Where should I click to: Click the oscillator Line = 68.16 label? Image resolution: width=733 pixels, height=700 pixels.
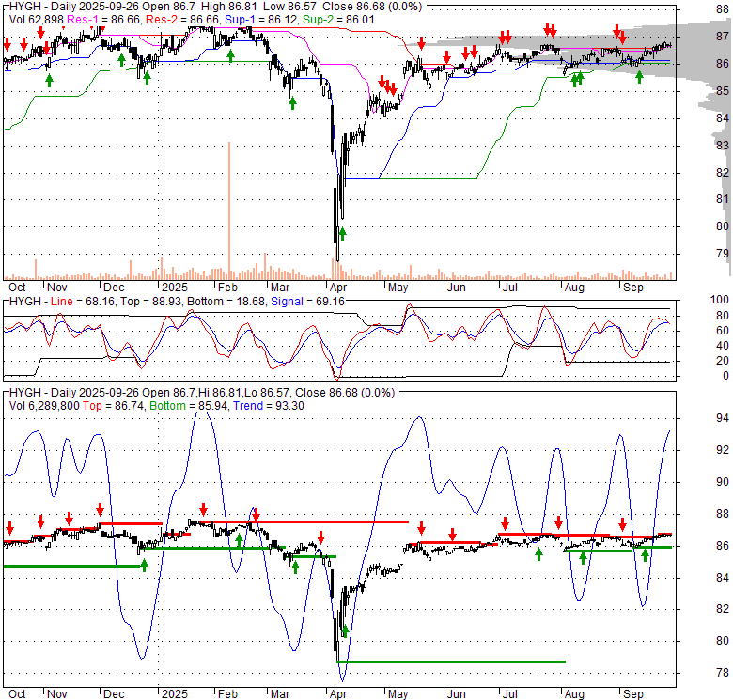(83, 302)
